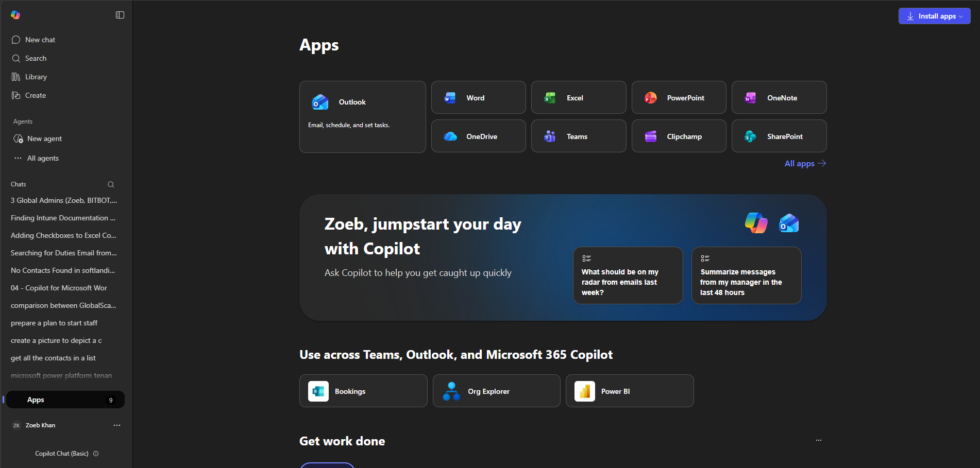Viewport: 980px width, 468px height.
Task: Start a New chat
Action: pyautogui.click(x=40, y=40)
